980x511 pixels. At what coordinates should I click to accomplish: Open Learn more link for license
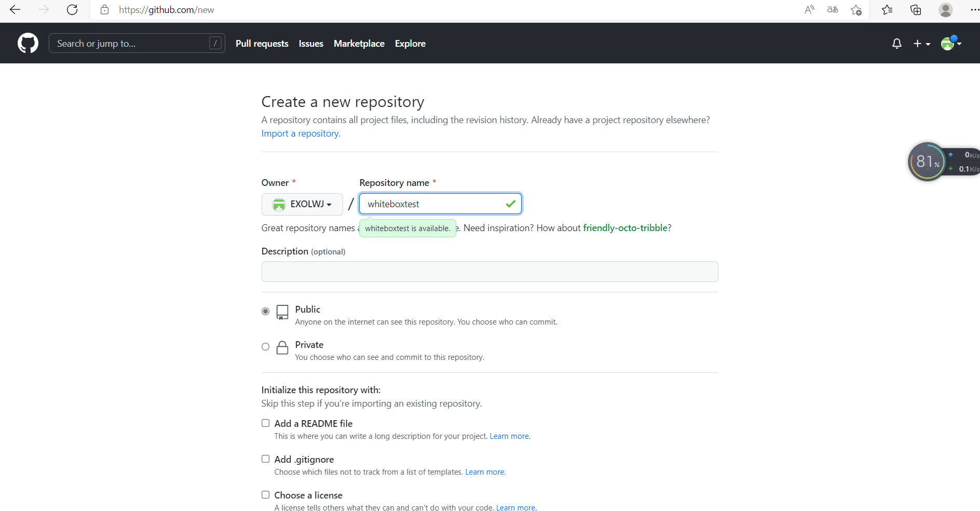(516, 507)
